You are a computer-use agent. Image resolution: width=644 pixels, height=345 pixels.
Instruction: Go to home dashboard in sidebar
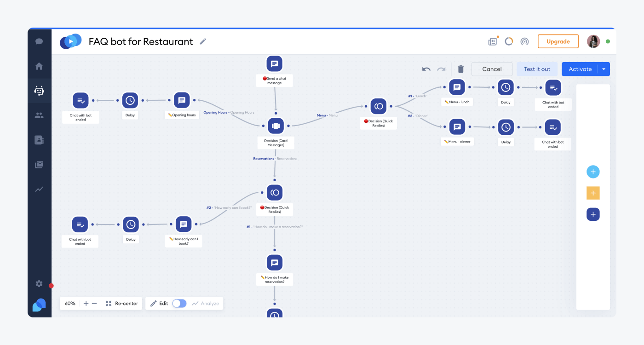[39, 66]
